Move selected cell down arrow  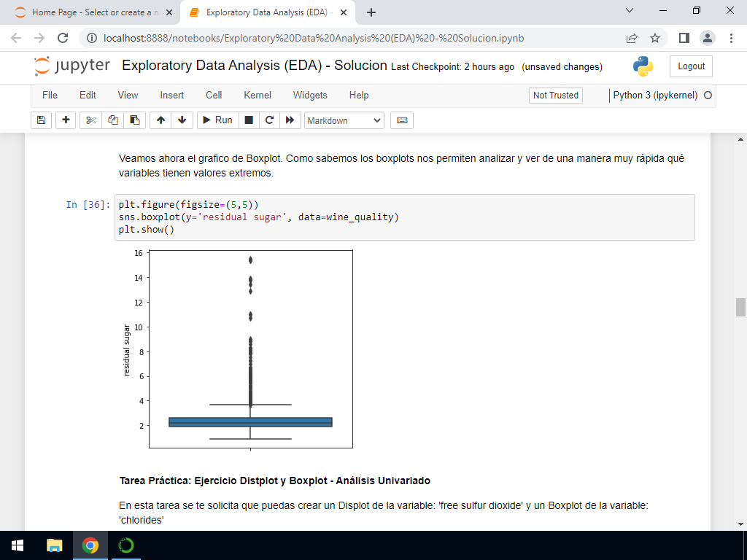(x=182, y=120)
